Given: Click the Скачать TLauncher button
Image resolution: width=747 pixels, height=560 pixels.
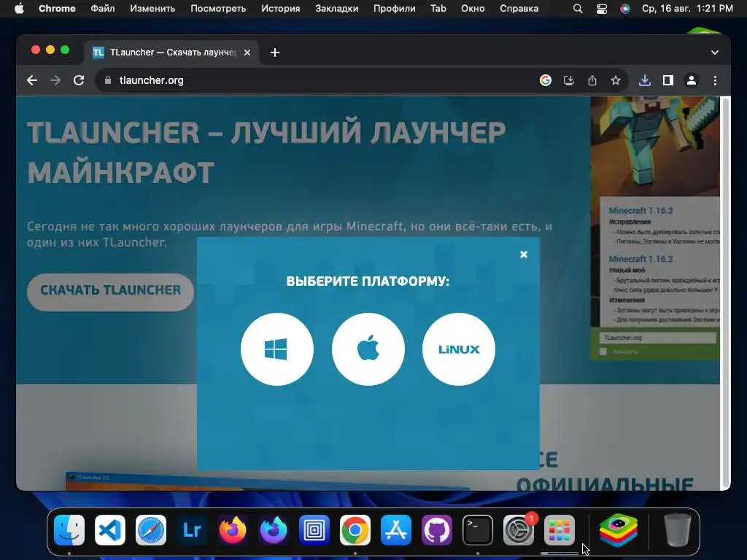Looking at the screenshot, I should [111, 291].
